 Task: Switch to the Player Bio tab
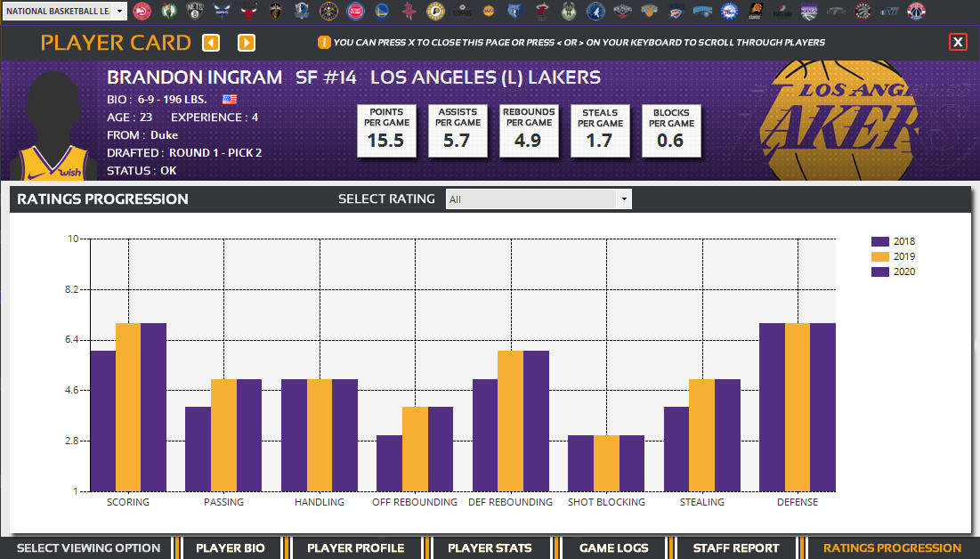230,547
